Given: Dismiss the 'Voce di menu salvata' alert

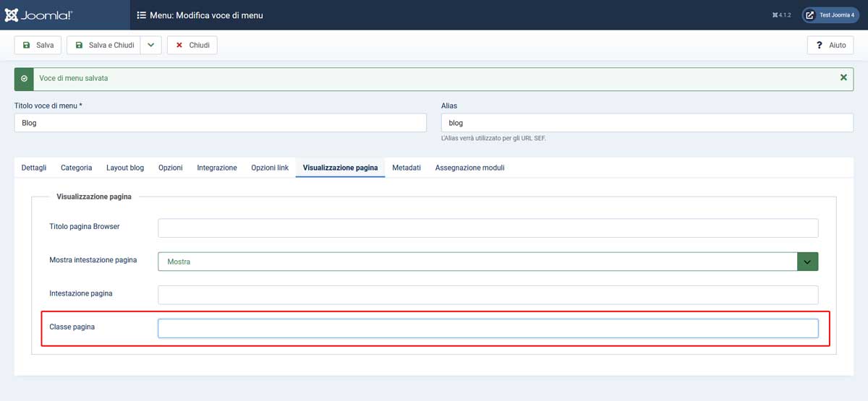Looking at the screenshot, I should (843, 77).
